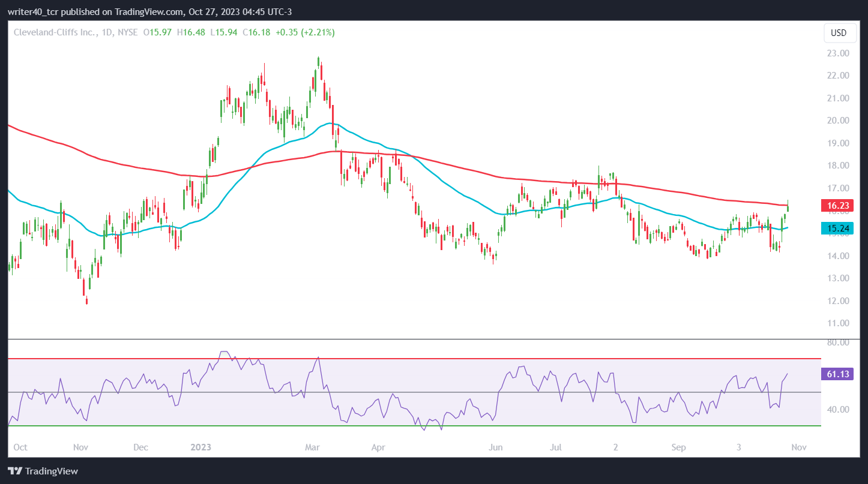
Task: Click the Apr label on time axis
Action: (378, 447)
